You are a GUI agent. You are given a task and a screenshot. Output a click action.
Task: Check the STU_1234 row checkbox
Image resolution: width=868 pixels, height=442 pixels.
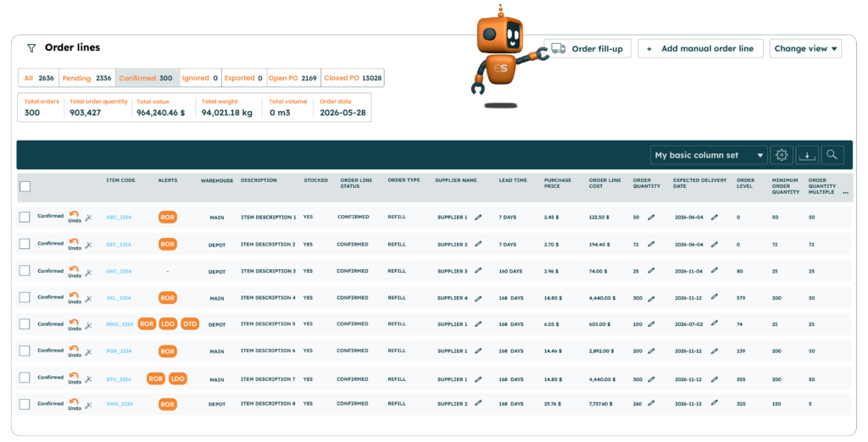(25, 378)
